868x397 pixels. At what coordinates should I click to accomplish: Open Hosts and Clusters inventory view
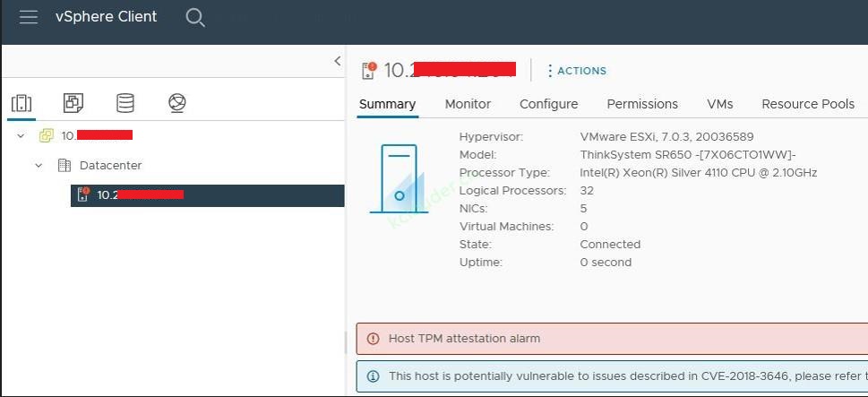(21, 104)
